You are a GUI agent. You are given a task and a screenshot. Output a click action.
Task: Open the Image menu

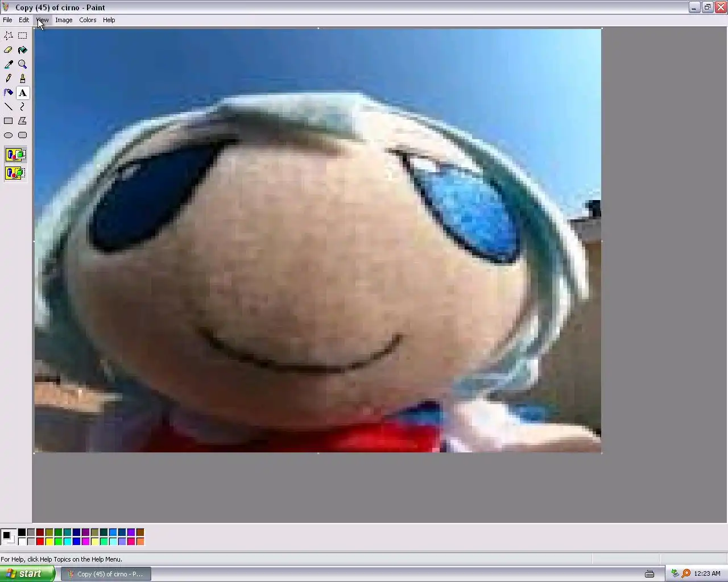[x=64, y=20]
